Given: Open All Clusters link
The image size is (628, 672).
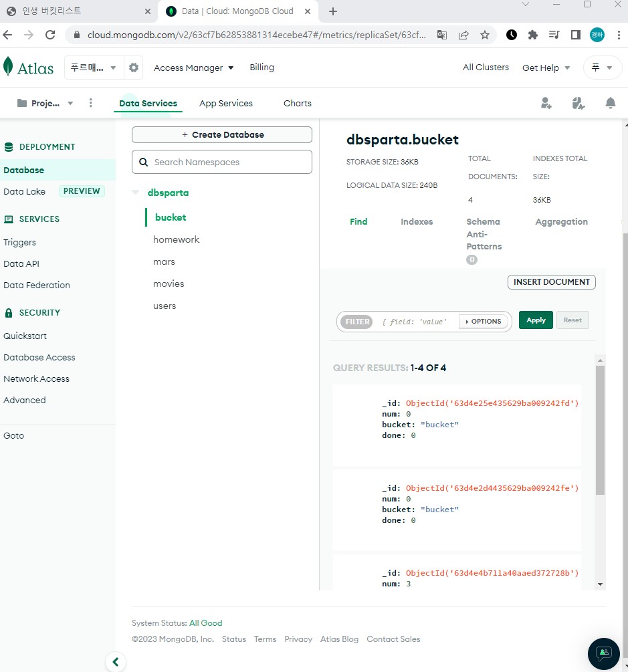Looking at the screenshot, I should pyautogui.click(x=486, y=68).
